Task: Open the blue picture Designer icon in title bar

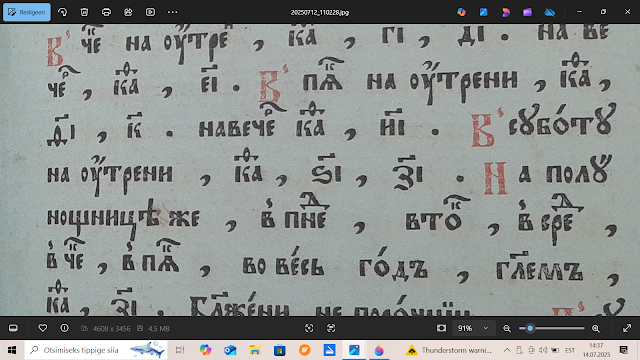Action: (484, 12)
